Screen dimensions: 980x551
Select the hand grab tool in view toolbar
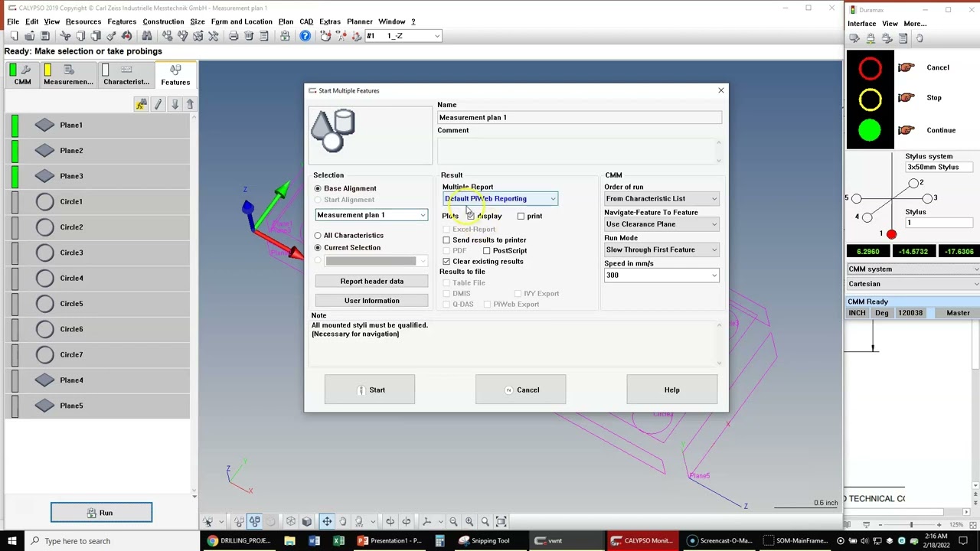342,521
